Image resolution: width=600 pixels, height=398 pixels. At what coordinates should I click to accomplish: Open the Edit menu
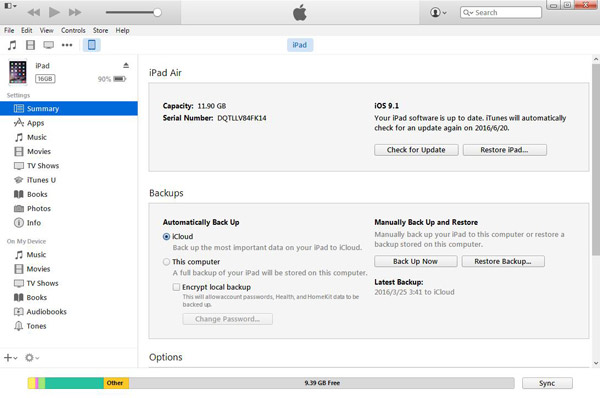(26, 30)
